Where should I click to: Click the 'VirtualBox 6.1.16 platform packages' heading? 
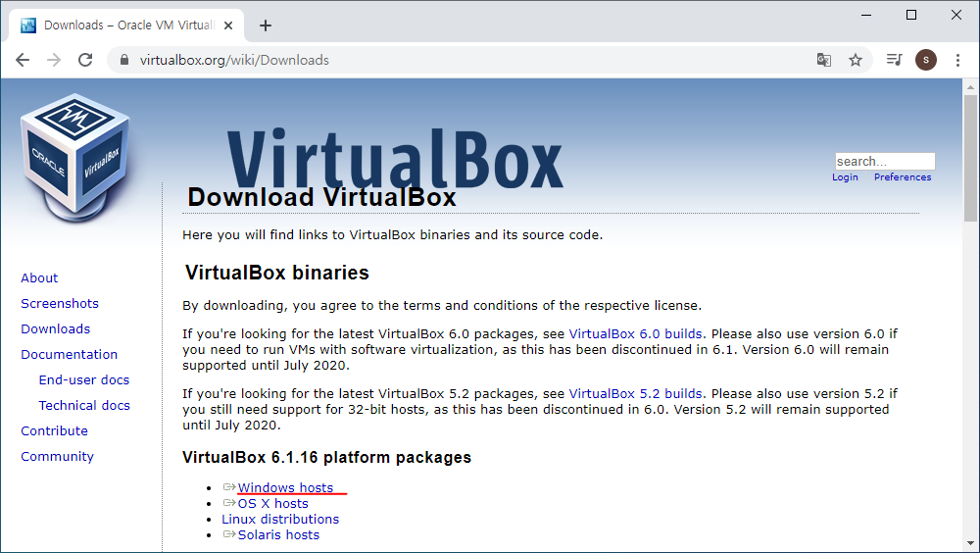(327, 457)
